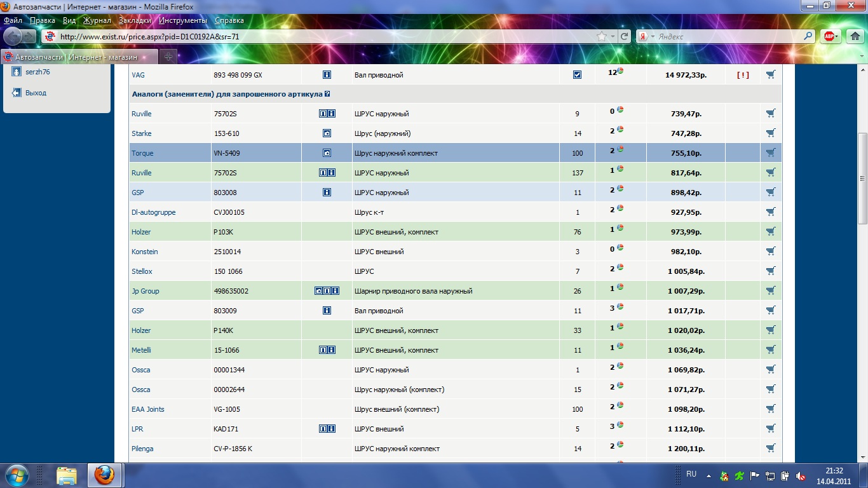This screenshot has height=488, width=868.
Task: Add Stellox 150 1066 to cart
Action: (x=771, y=271)
